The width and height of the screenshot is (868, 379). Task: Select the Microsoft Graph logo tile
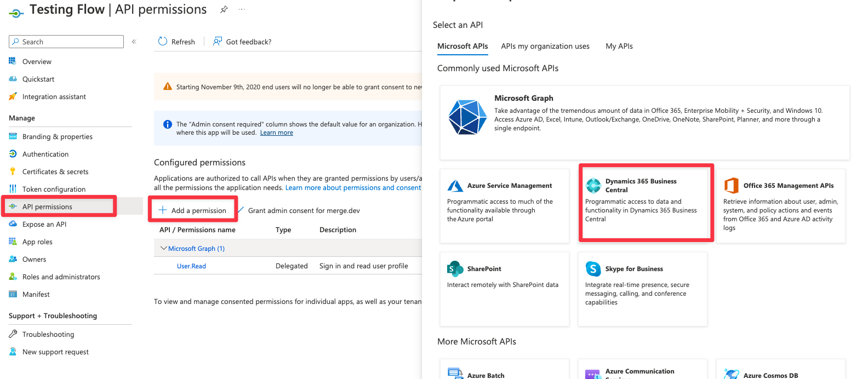467,117
